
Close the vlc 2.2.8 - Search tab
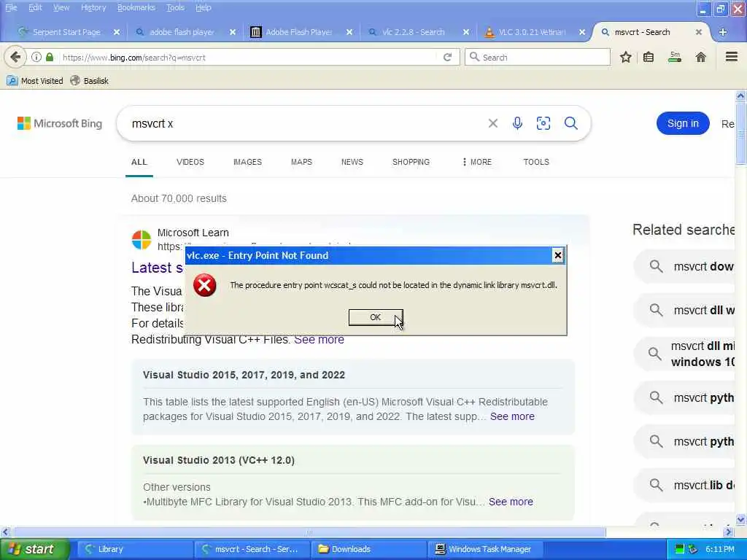(x=466, y=32)
